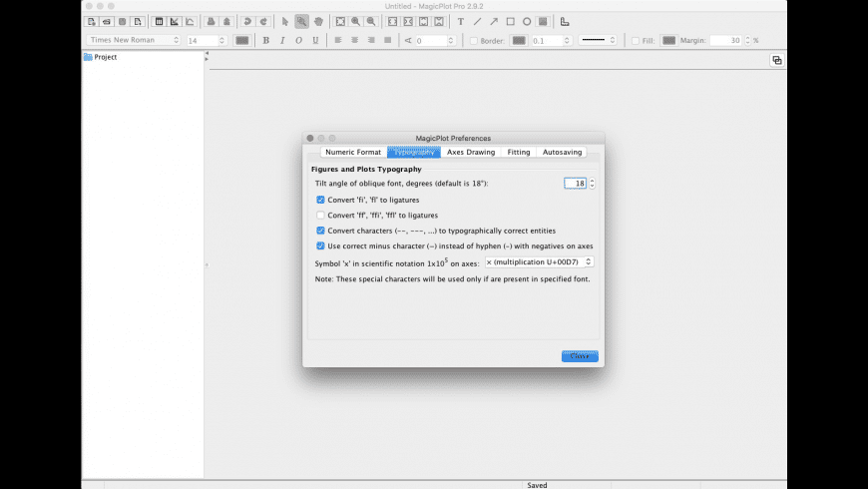The image size is (868, 489).
Task: Disable the correct minus character option
Action: (x=320, y=245)
